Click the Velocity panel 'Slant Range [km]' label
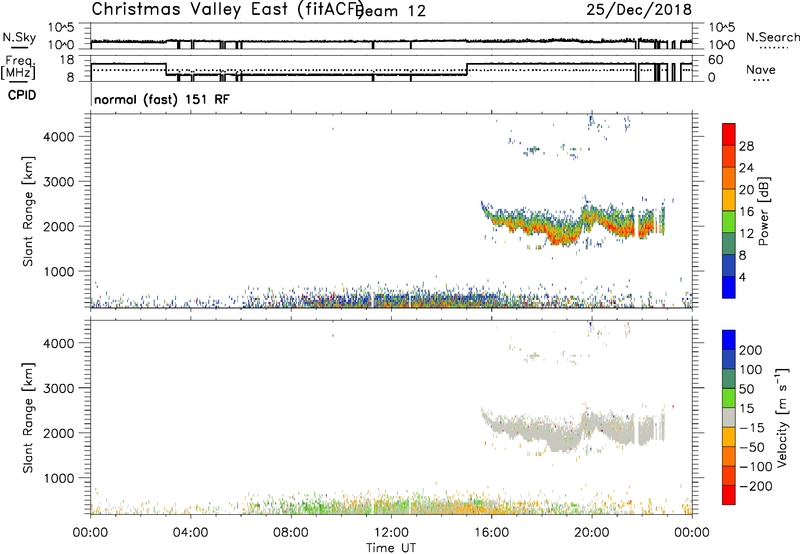Viewport: 800px width, 554px height. click(x=28, y=418)
